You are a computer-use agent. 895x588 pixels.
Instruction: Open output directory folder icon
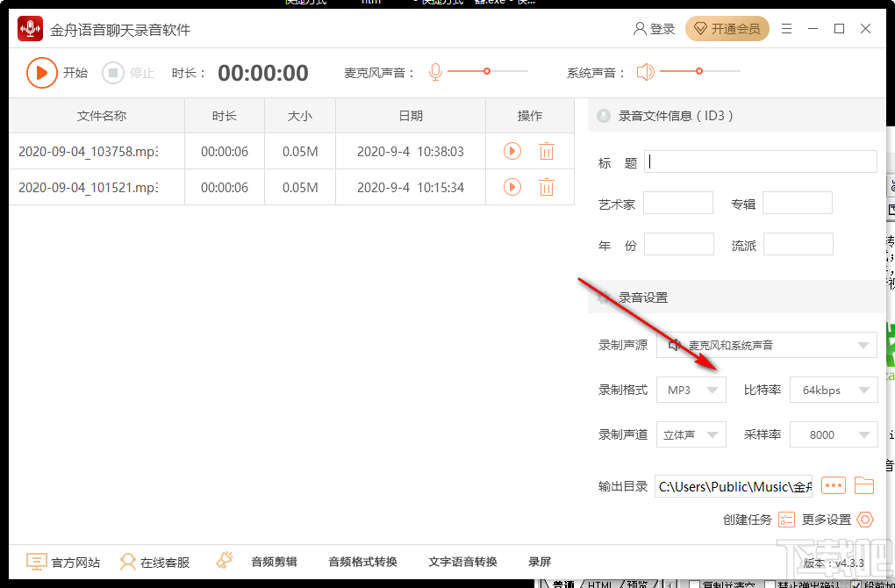866,485
